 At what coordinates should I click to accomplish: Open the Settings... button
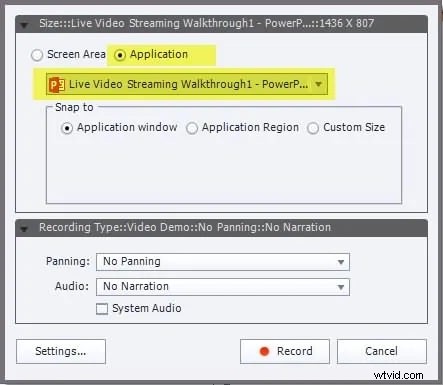[x=61, y=351]
